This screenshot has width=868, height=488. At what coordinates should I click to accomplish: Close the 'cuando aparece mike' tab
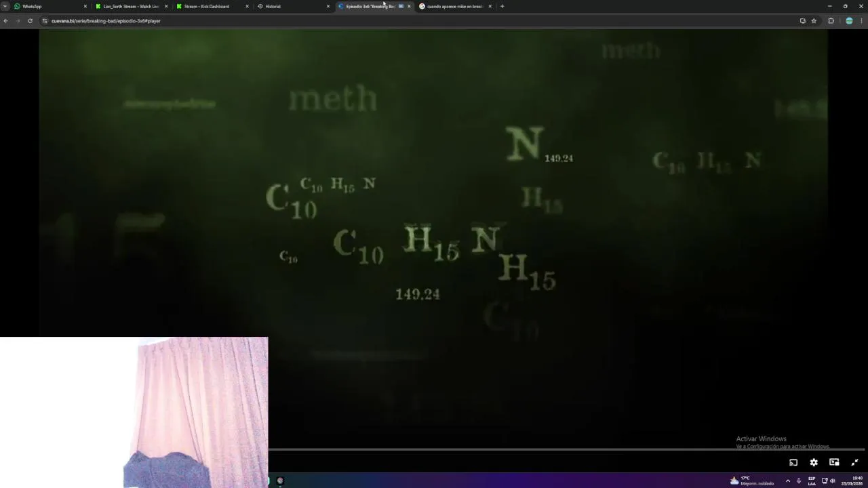click(x=490, y=6)
